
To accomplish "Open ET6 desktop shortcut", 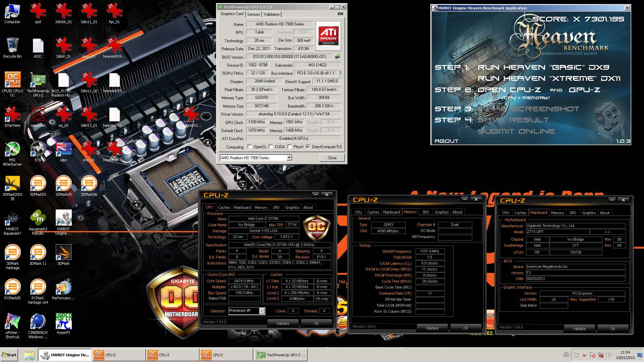I will [x=38, y=152].
